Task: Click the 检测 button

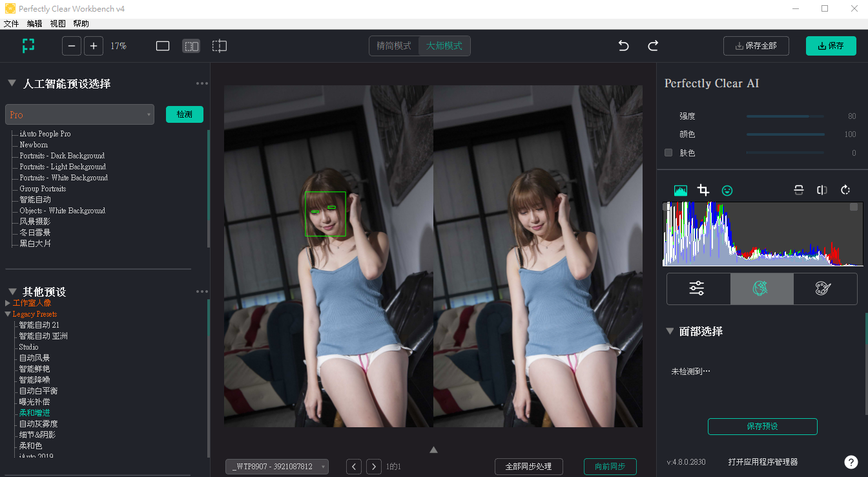Action: tap(185, 114)
